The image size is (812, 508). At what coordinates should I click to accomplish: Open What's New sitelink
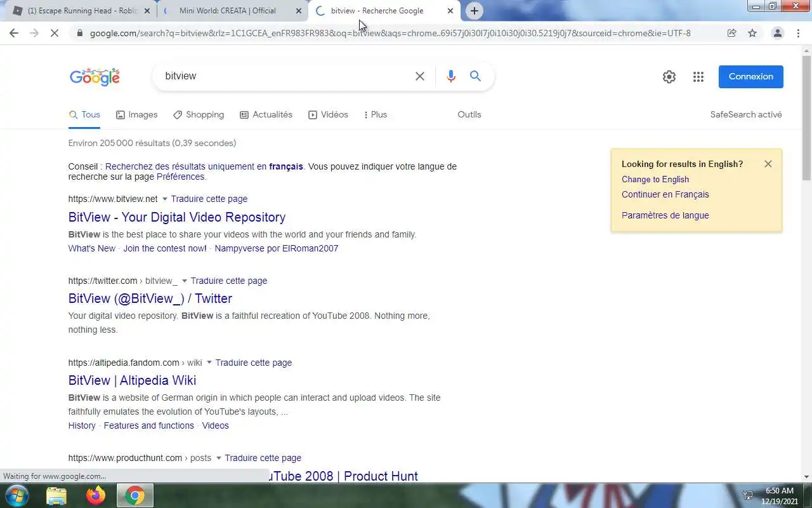92,248
